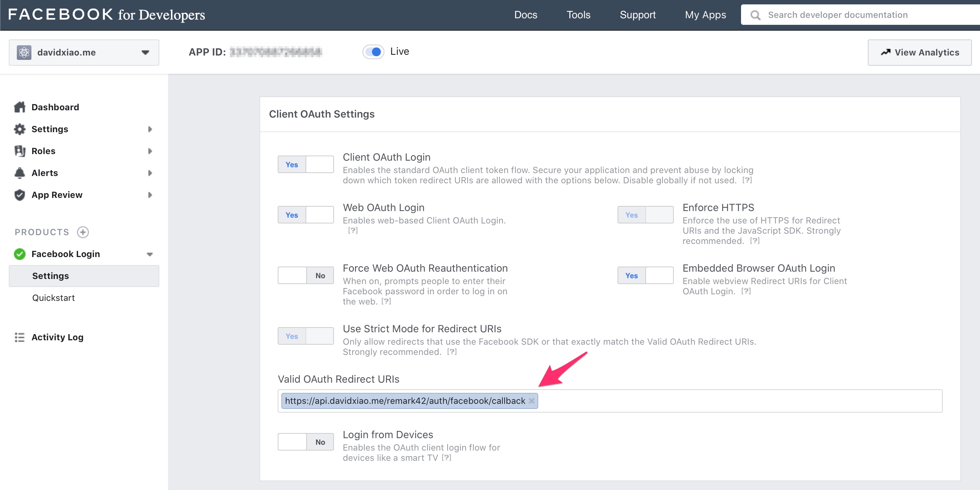This screenshot has width=980, height=490.
Task: Open help for Login from Devices
Action: [446, 458]
